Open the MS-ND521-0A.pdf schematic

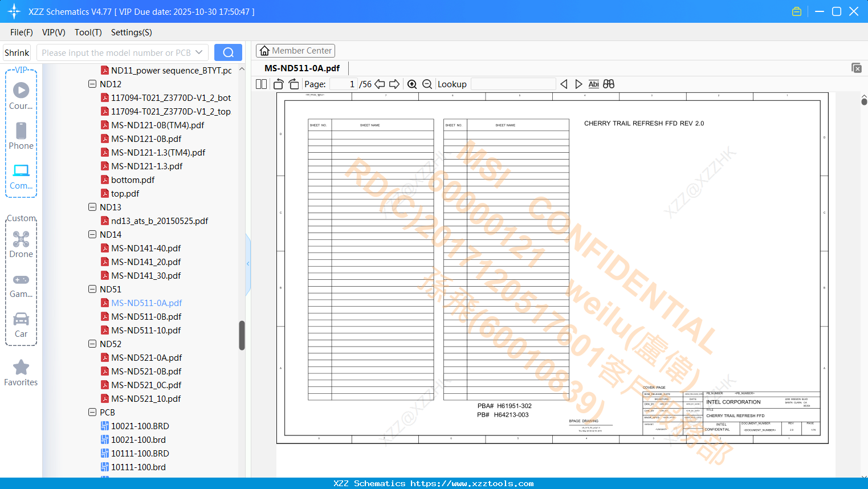click(x=147, y=357)
